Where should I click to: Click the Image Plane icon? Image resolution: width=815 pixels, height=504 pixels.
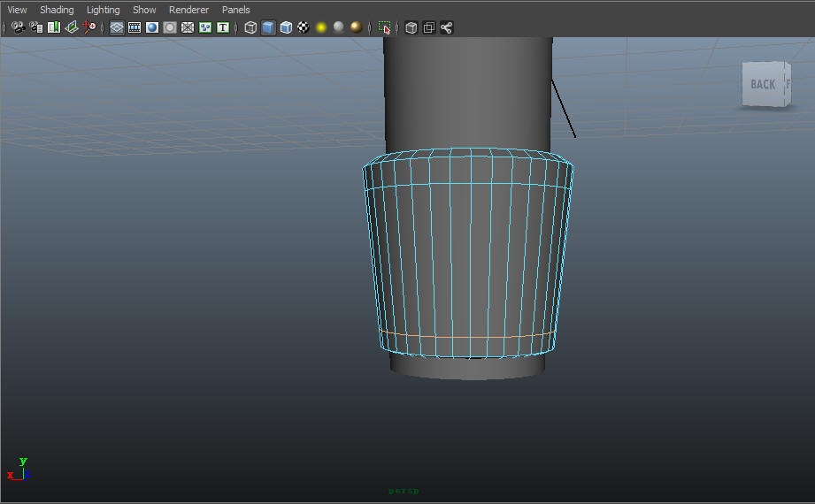click(x=71, y=27)
